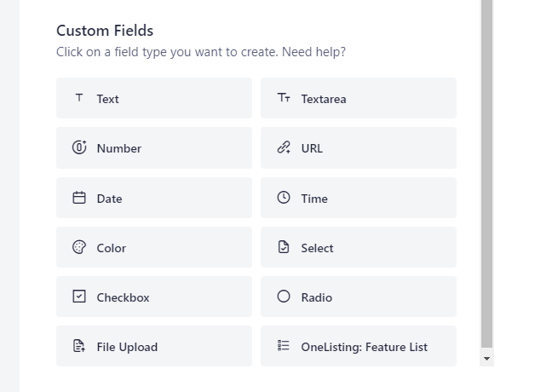Select the Color palette icon
The width and height of the screenshot is (535, 392).
79,247
